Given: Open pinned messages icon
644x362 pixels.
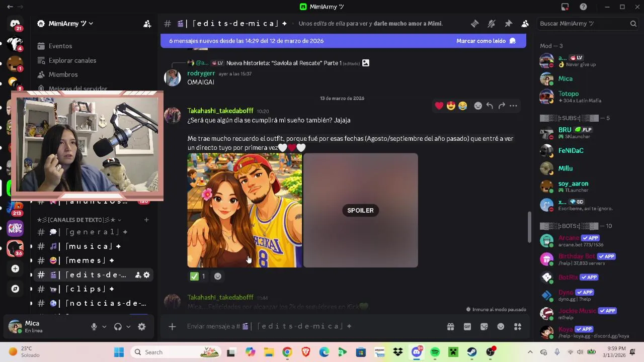Looking at the screenshot, I should point(508,24).
